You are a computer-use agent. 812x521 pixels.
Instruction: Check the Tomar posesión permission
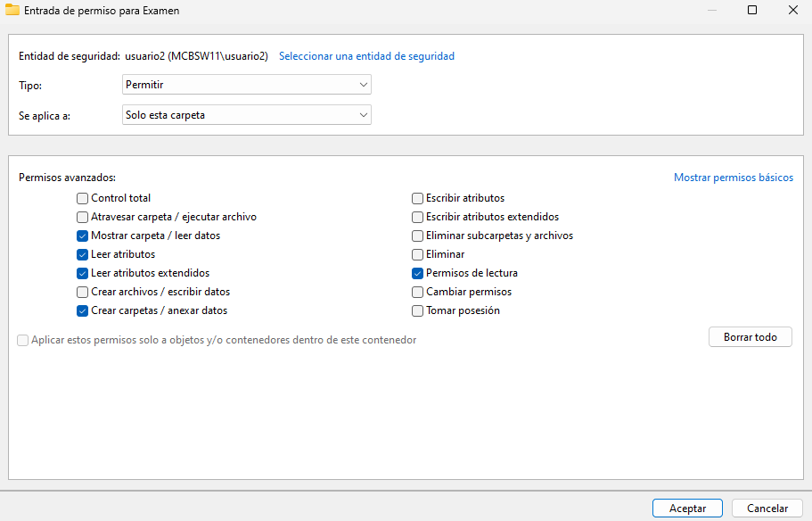(x=417, y=310)
